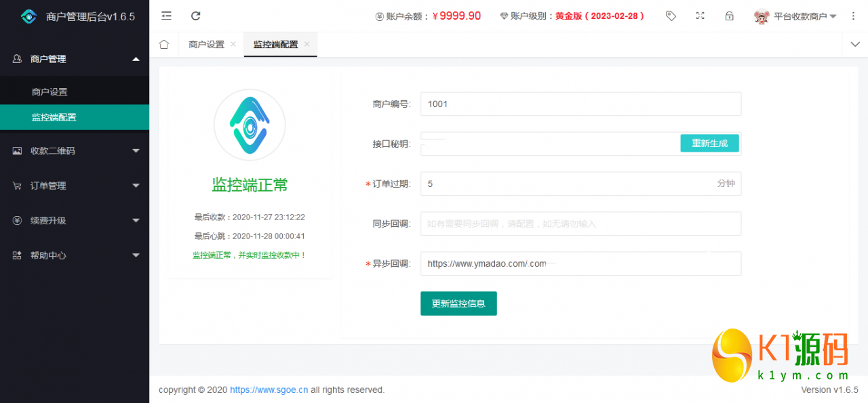868x403 pixels.
Task: Expand the 帮助中心 sidebar menu
Action: 75,255
